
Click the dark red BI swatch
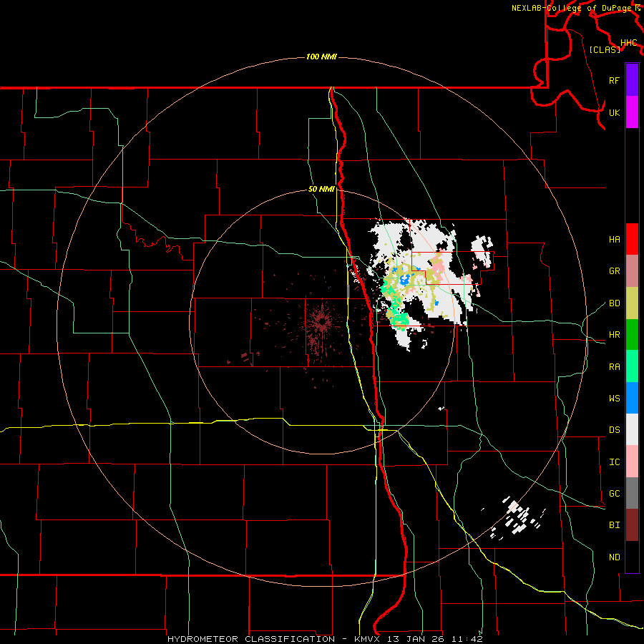pyautogui.click(x=632, y=525)
